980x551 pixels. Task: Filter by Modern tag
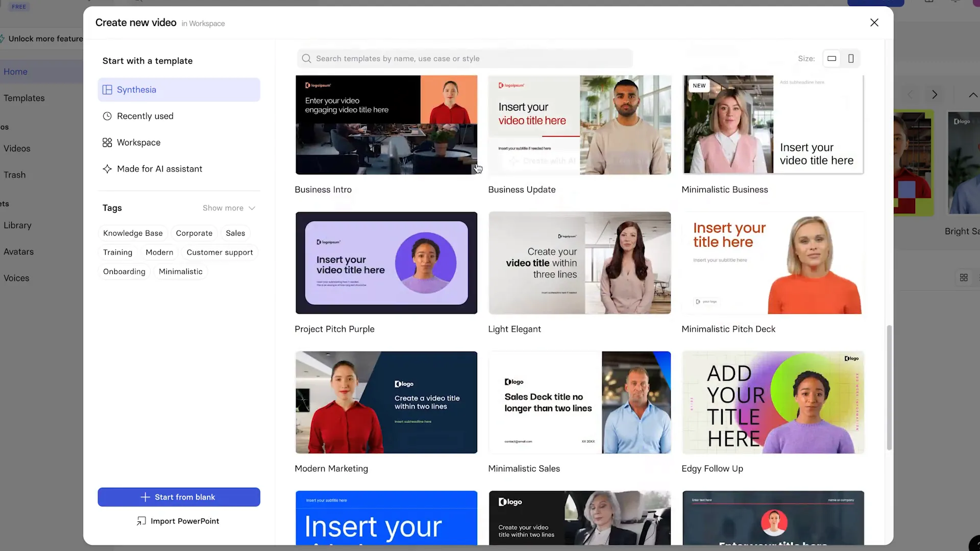[x=159, y=253]
